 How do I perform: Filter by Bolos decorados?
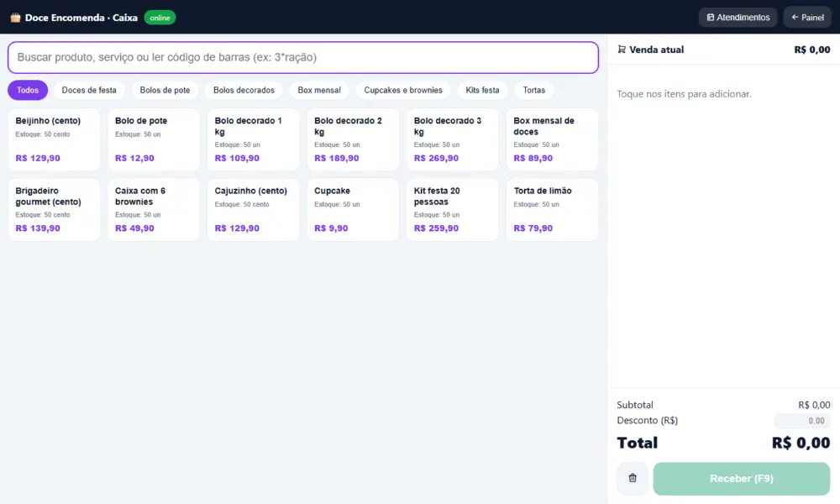(244, 90)
